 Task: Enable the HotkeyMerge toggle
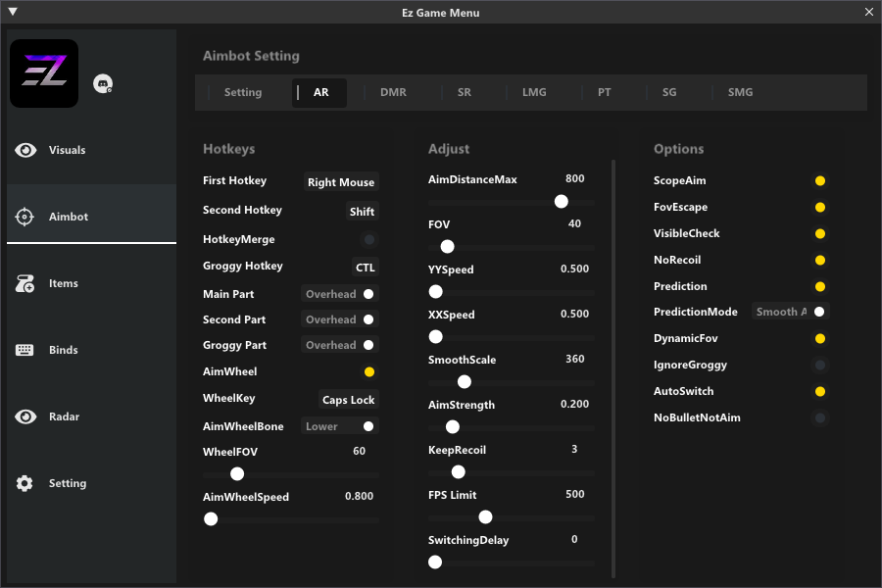click(369, 240)
